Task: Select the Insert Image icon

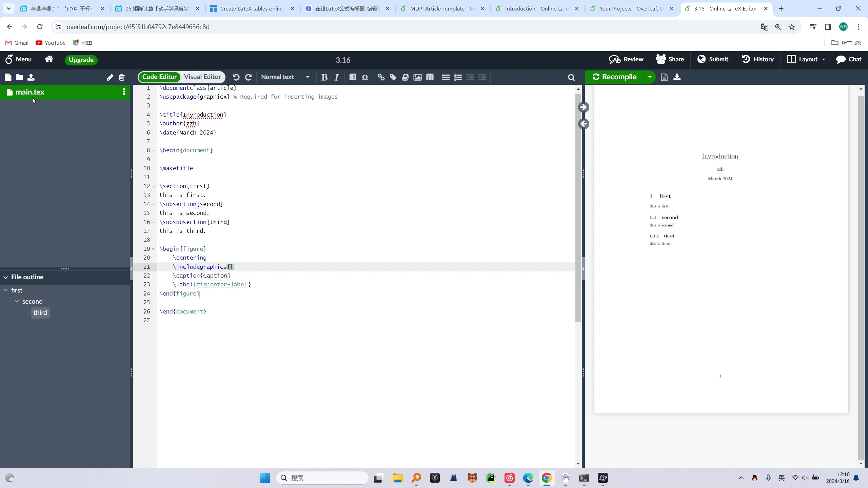Action: [417, 77]
